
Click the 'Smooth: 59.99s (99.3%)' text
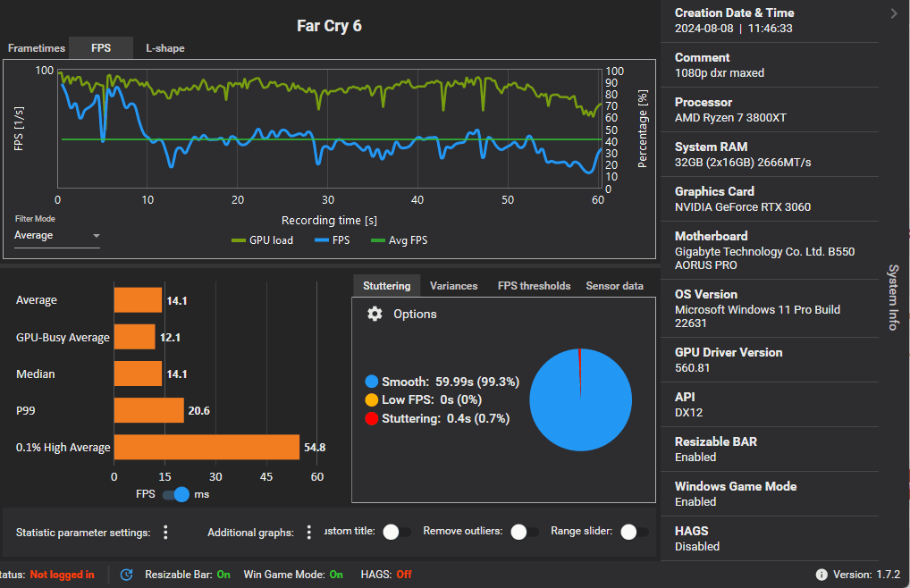[451, 382]
